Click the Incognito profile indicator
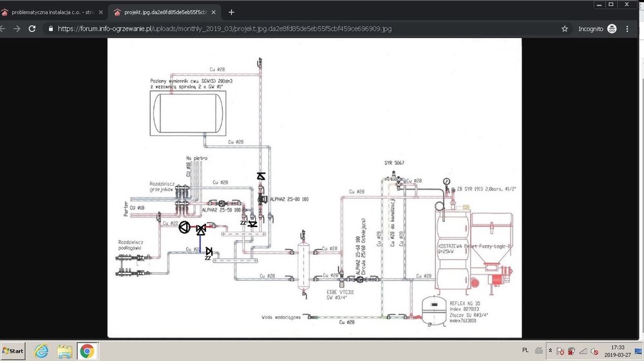This screenshot has width=644, height=361. point(597,29)
